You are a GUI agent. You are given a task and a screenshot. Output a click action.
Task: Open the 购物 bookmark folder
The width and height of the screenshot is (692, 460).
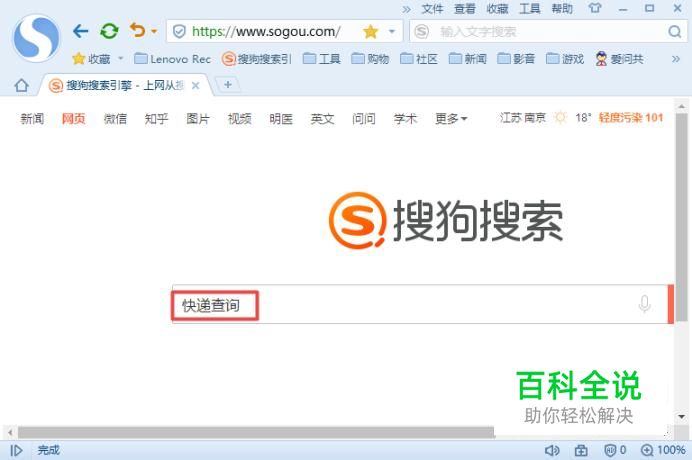coord(370,59)
